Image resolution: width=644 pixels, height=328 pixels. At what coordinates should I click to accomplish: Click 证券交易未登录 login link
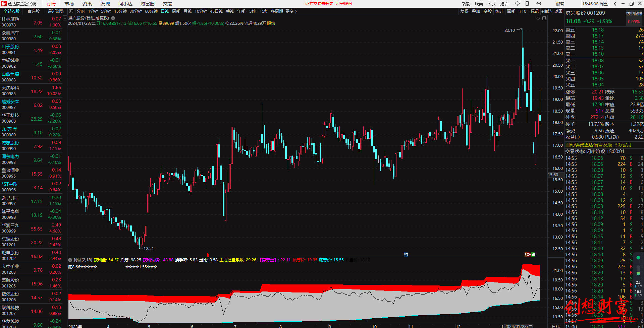319,4
